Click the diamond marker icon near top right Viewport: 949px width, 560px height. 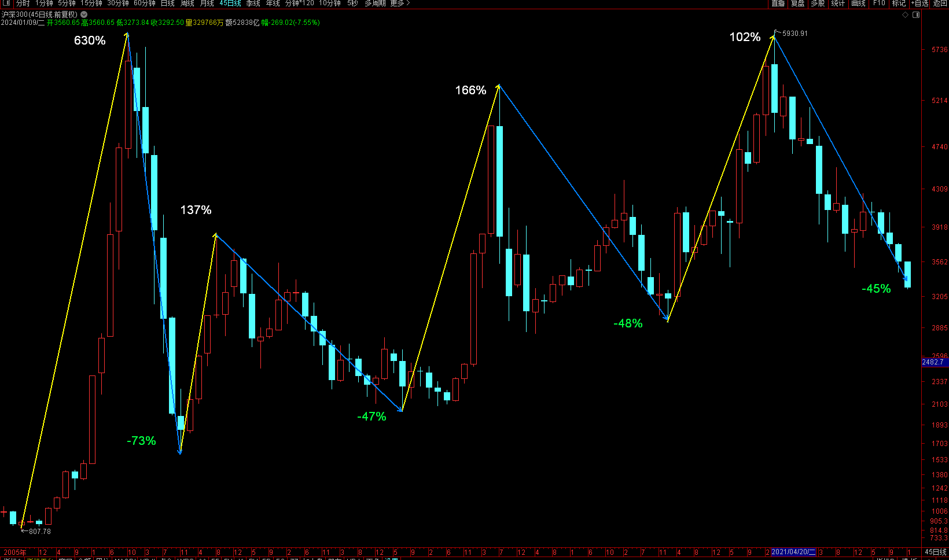coord(906,14)
